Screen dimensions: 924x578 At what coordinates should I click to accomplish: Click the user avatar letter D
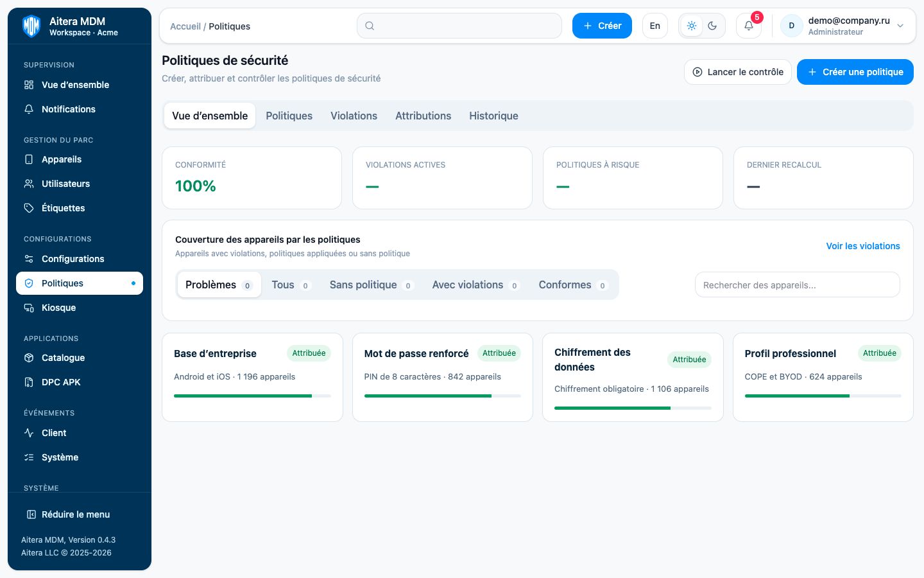(791, 26)
